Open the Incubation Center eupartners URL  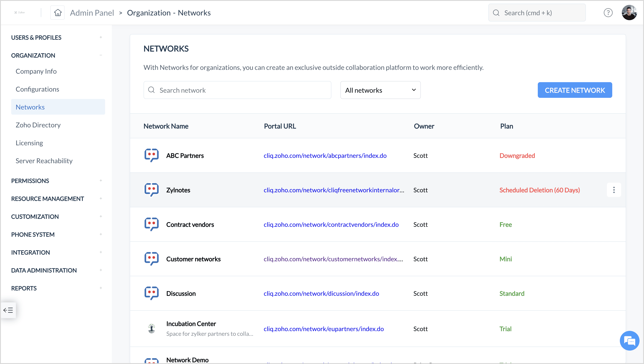(324, 329)
